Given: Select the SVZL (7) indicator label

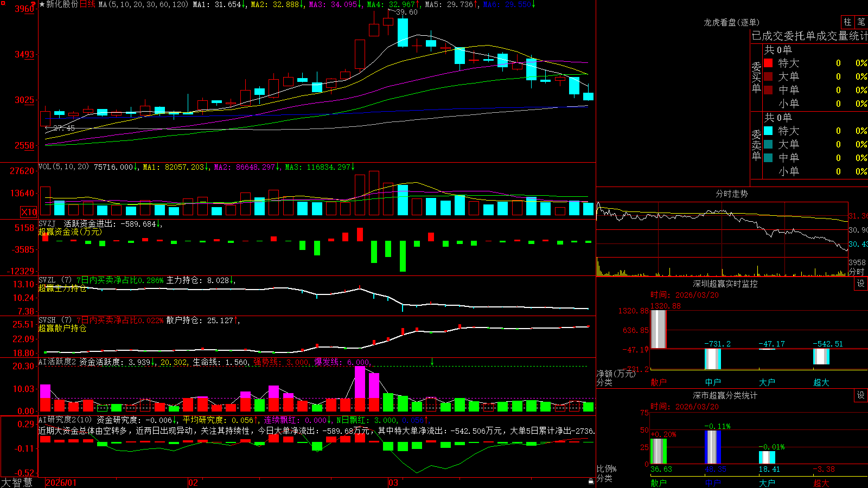Looking at the screenshot, I should coord(55,280).
